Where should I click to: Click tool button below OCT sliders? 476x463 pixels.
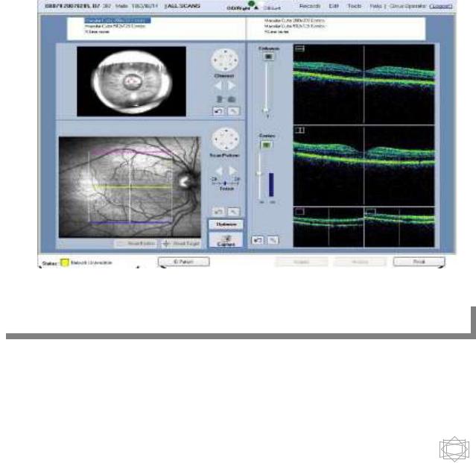click(273, 240)
